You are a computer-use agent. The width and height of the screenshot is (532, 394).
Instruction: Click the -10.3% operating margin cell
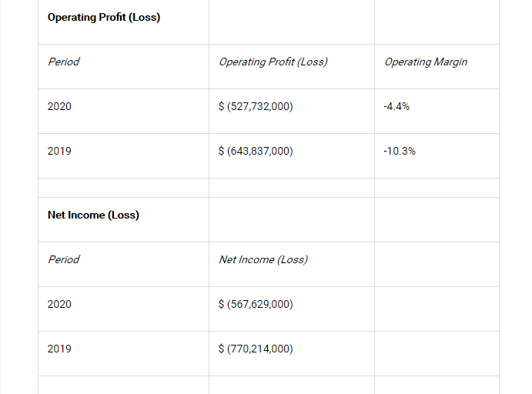click(x=400, y=151)
